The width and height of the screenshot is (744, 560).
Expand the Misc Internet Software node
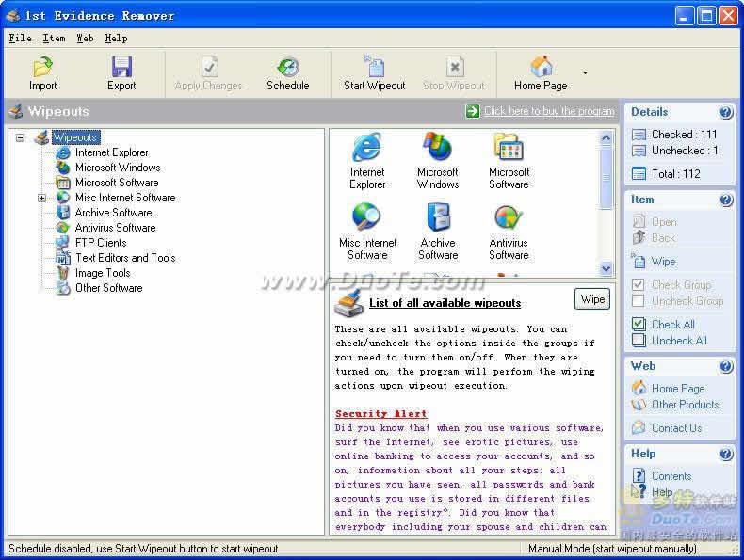[41, 198]
